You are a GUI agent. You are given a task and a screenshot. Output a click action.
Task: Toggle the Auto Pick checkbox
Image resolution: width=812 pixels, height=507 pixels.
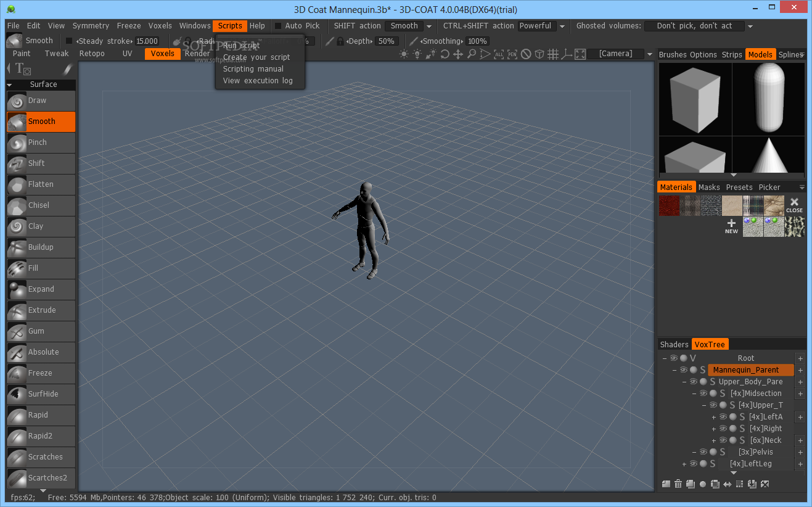(278, 26)
